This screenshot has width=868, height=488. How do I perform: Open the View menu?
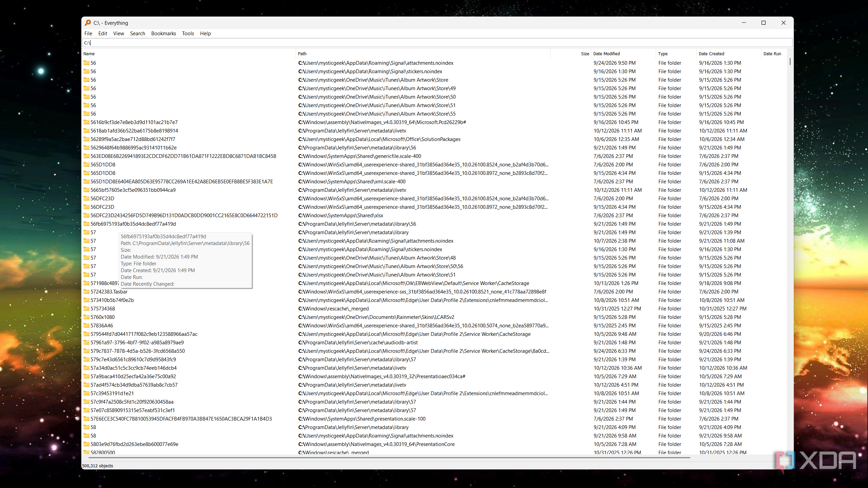tap(118, 33)
